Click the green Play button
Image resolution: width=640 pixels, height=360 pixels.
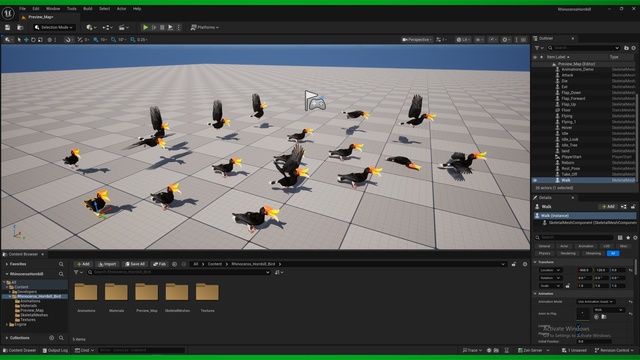pos(145,27)
